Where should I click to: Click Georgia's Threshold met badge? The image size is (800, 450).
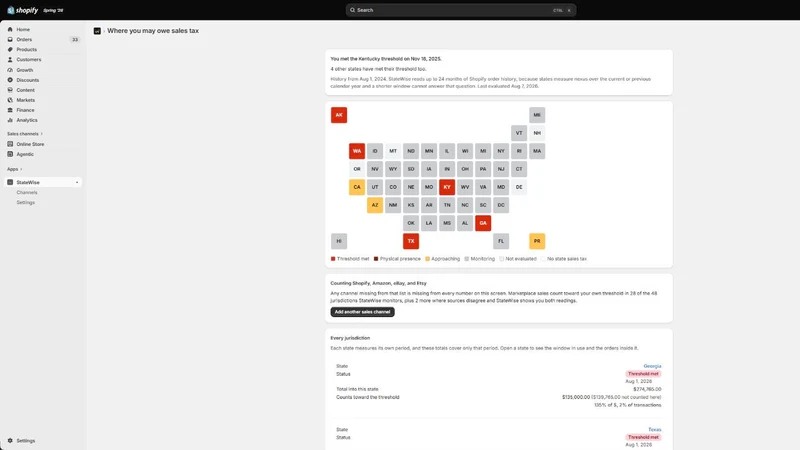pos(643,374)
